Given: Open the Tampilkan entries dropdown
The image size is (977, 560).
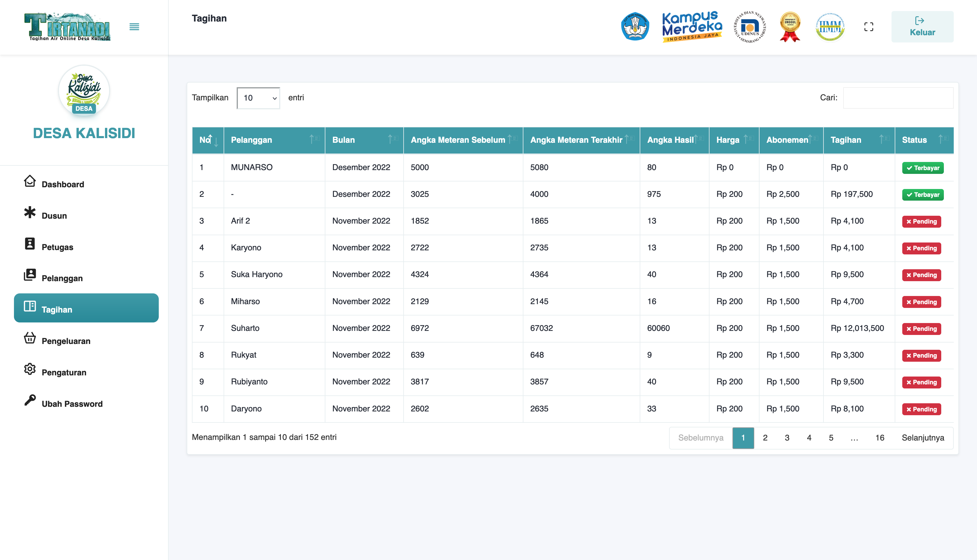Looking at the screenshot, I should click(258, 98).
